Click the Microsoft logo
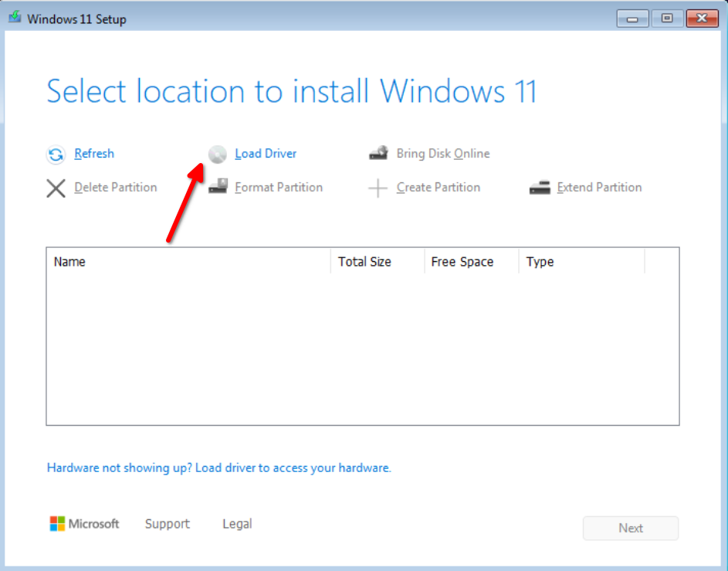The width and height of the screenshot is (728, 571). (x=84, y=524)
